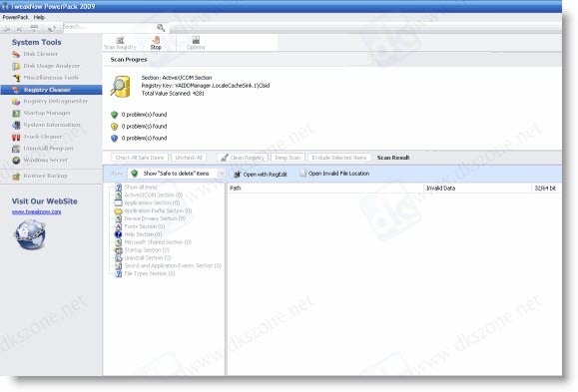Image resolution: width=578 pixels, height=392 pixels.
Task: Click the Deep Scan button
Action: pyautogui.click(x=288, y=158)
